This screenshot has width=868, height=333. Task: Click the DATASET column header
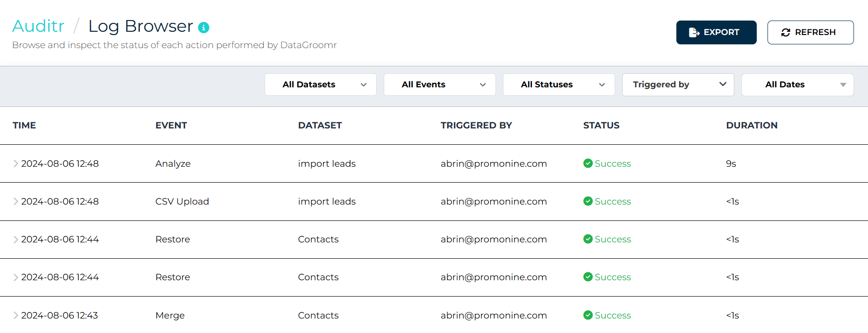pos(320,125)
